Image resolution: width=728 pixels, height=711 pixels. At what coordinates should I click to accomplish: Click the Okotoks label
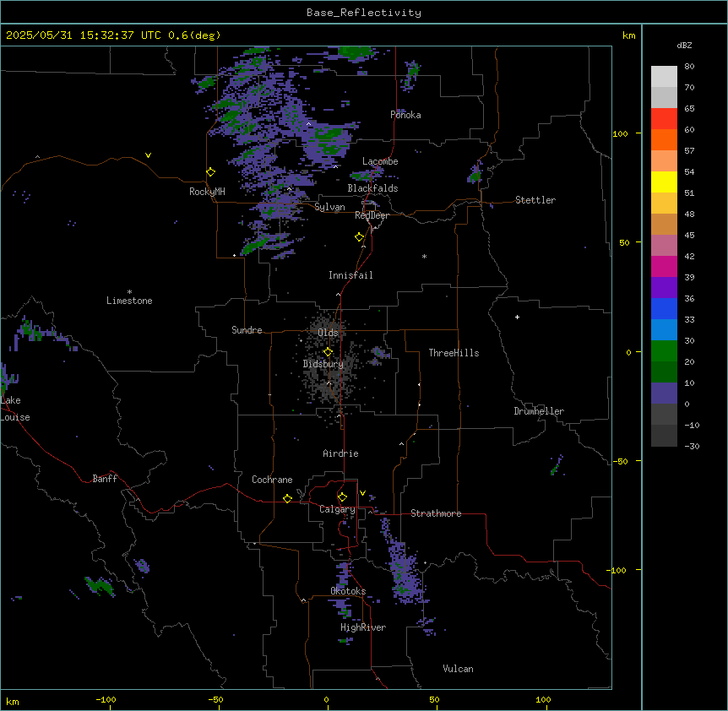(348, 591)
